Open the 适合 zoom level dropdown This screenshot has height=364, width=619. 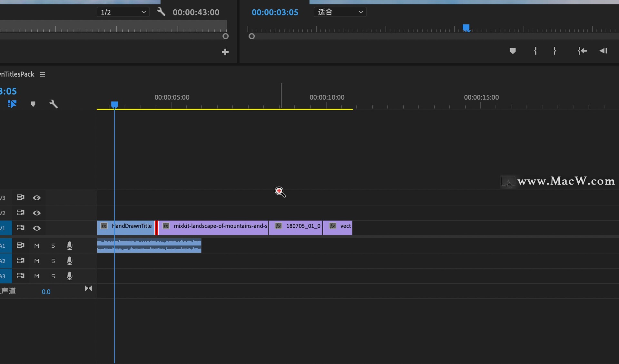340,12
